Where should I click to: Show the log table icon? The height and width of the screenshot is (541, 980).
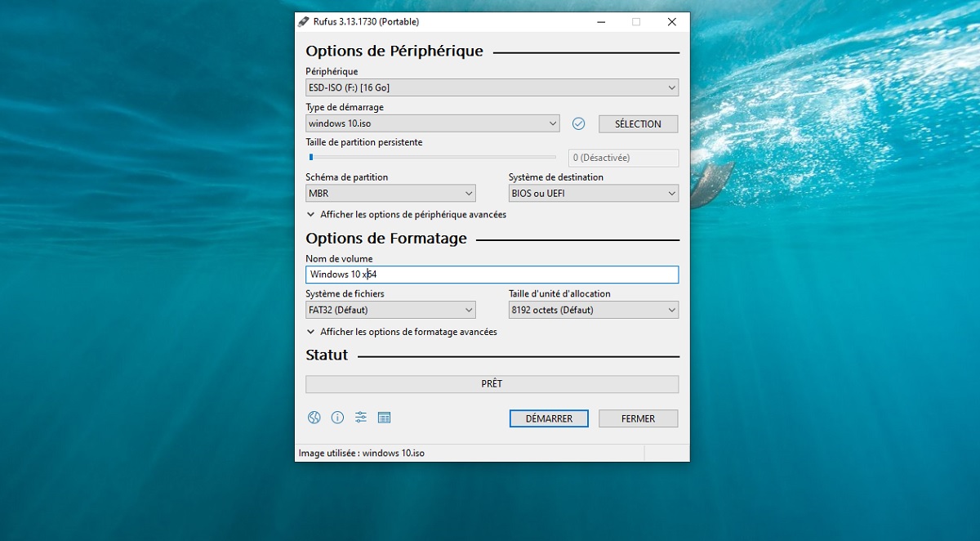coord(385,418)
